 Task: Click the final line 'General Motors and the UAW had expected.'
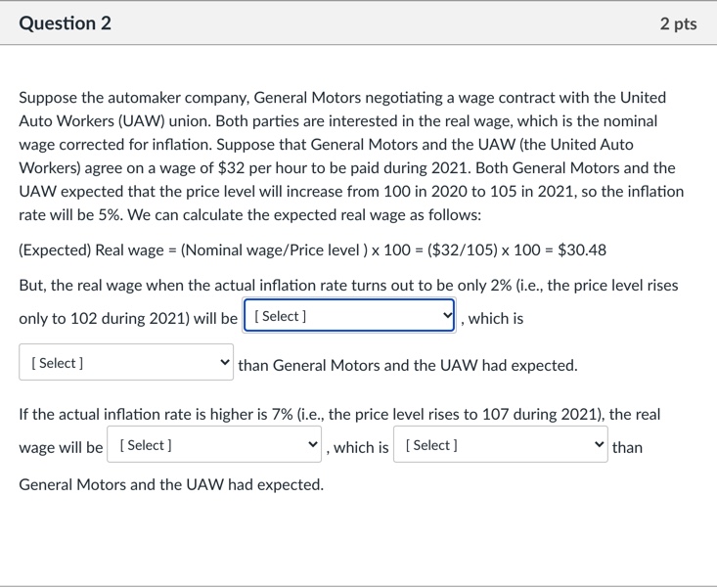click(171, 484)
